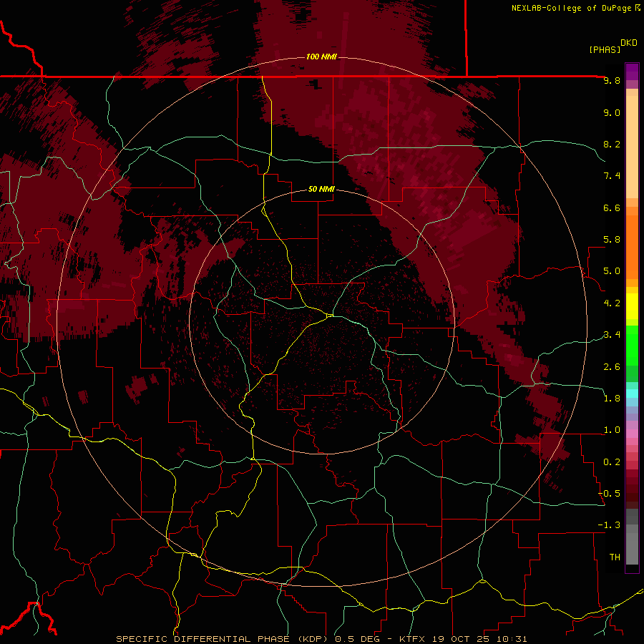Click the DKD product code label
Screen dimensions: 644x644
629,43
